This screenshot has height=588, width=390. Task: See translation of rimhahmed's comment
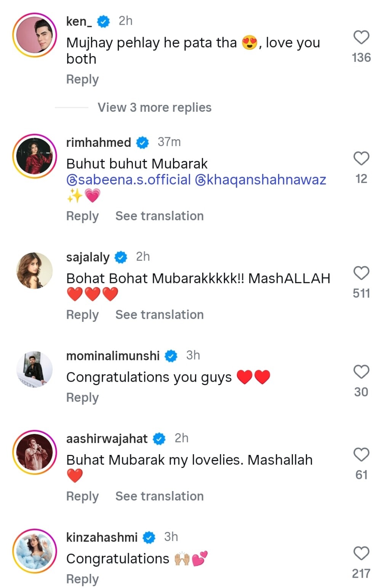coord(159,216)
